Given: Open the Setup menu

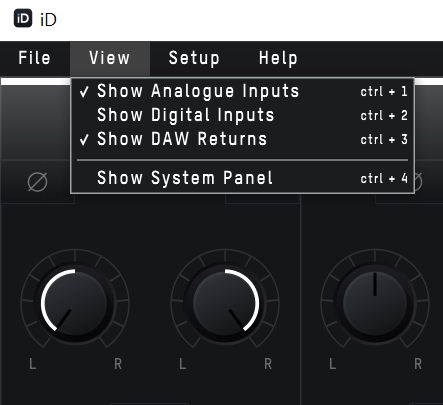Looking at the screenshot, I should coord(194,58).
